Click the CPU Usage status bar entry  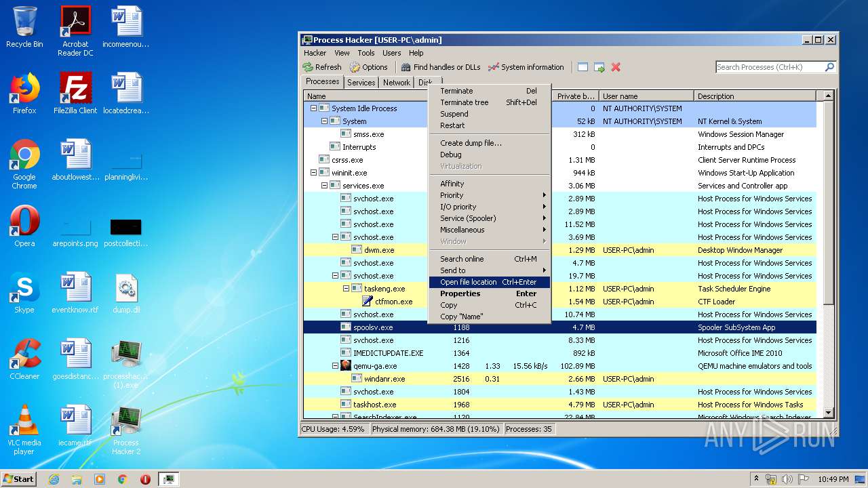pyautogui.click(x=333, y=429)
